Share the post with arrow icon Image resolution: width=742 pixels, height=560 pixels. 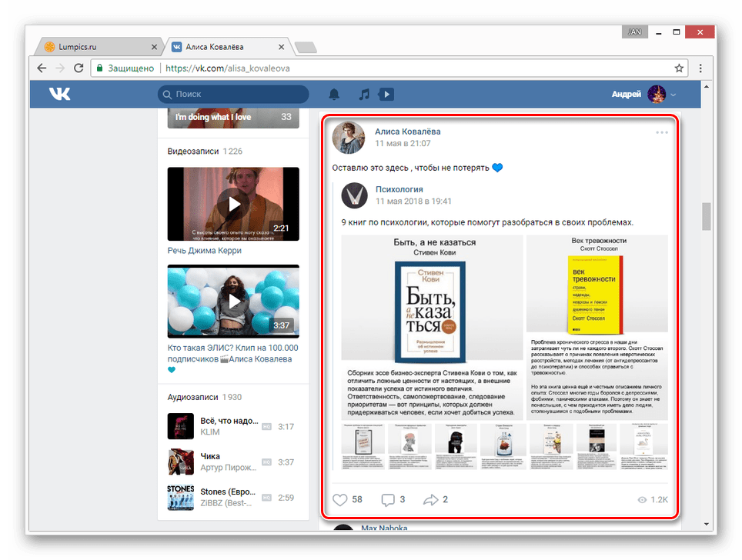430,500
